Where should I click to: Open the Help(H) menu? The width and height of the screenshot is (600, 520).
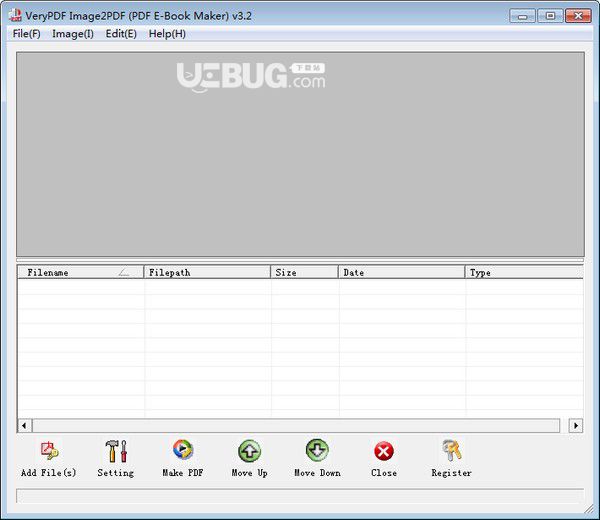(x=167, y=34)
